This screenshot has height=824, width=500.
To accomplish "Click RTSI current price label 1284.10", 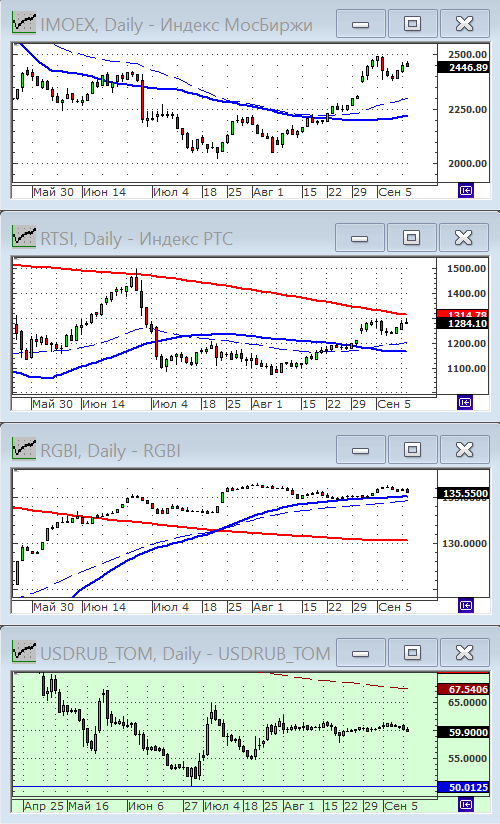I will (x=463, y=323).
